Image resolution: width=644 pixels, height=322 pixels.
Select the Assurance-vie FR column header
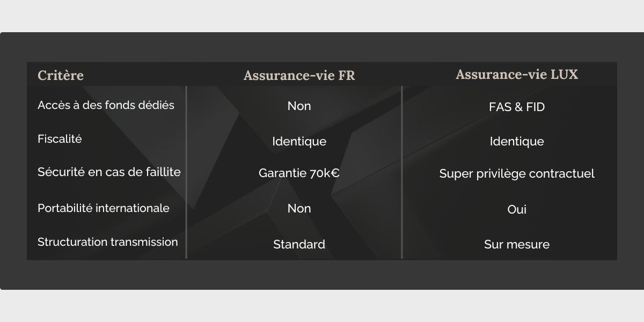(299, 76)
